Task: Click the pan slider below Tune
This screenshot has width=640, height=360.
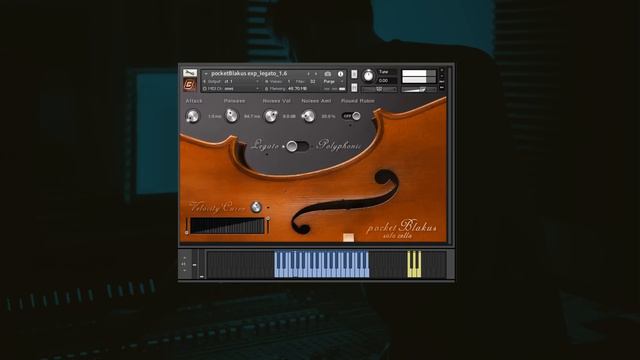Action: pyautogui.click(x=379, y=89)
